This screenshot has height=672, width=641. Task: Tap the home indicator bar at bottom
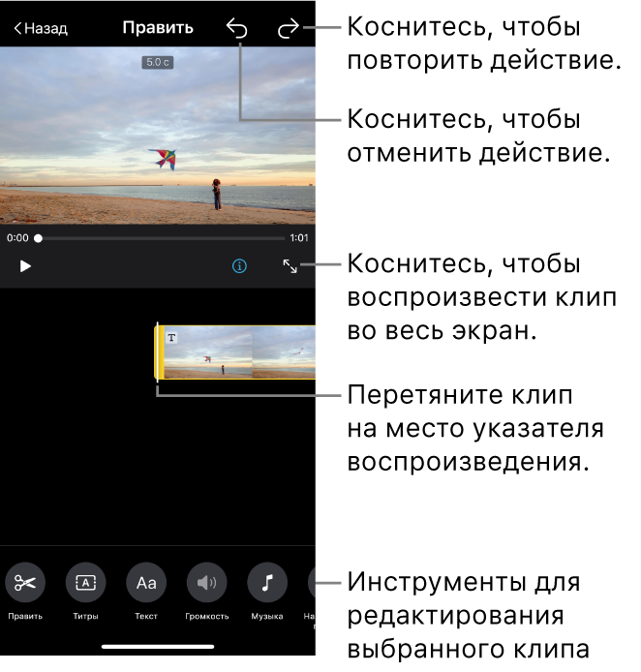point(158,647)
